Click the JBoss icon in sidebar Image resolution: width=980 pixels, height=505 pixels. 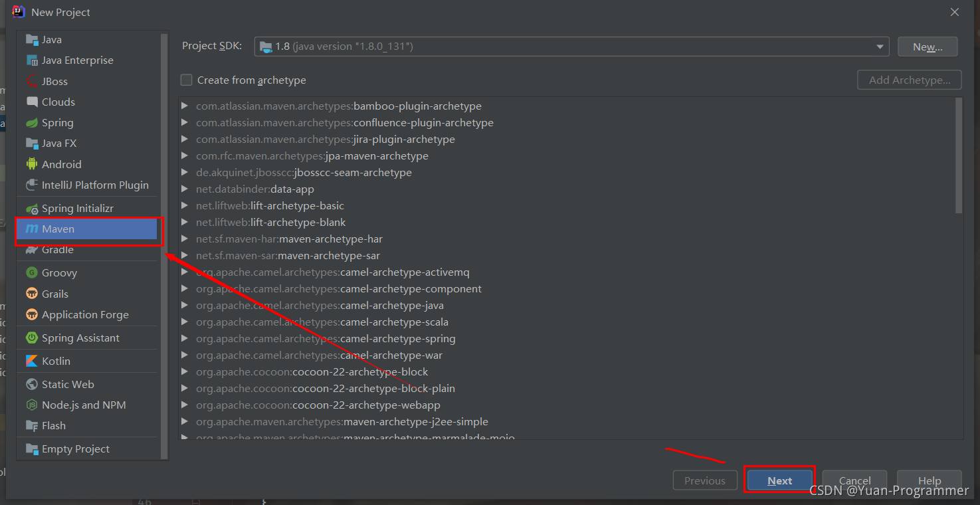[32, 81]
